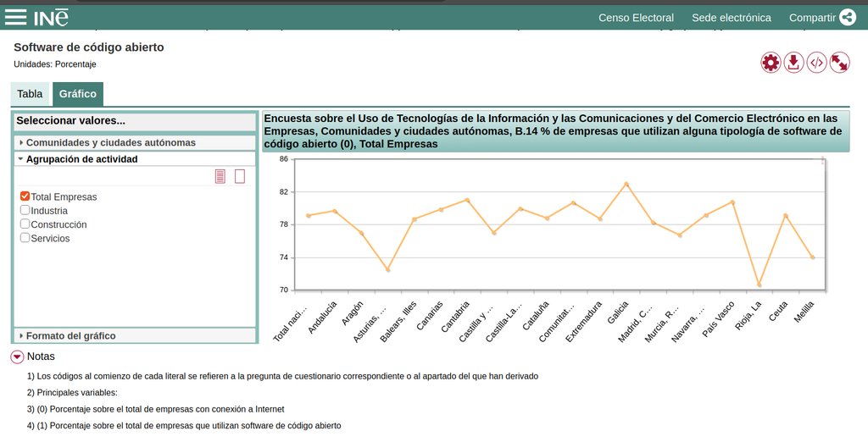Click the Andalucía axis label

click(x=323, y=318)
